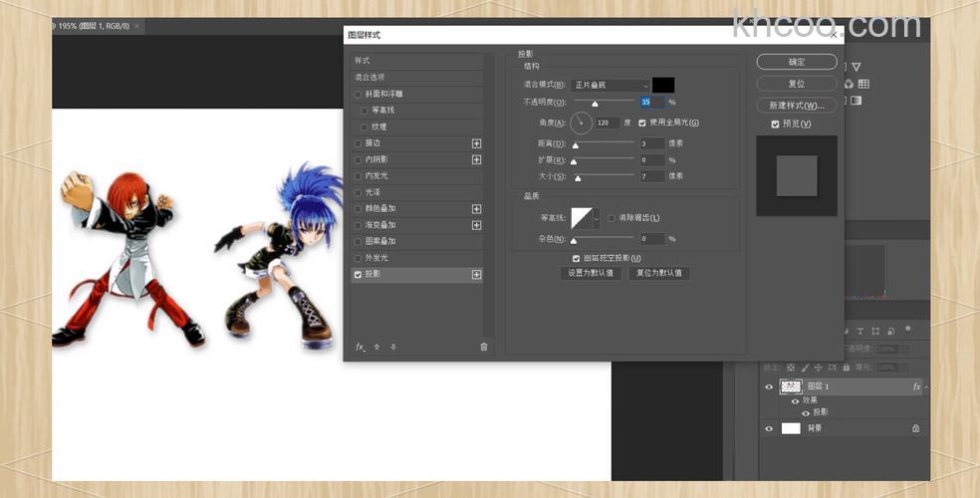Viewport: 980px width, 498px height.
Task: Click the move effect up arrow
Action: 377,347
